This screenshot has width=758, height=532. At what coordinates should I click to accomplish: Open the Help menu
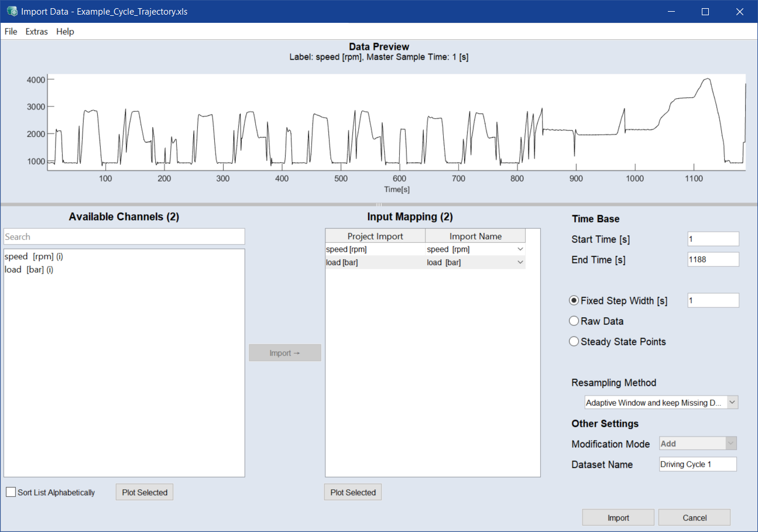(65, 32)
